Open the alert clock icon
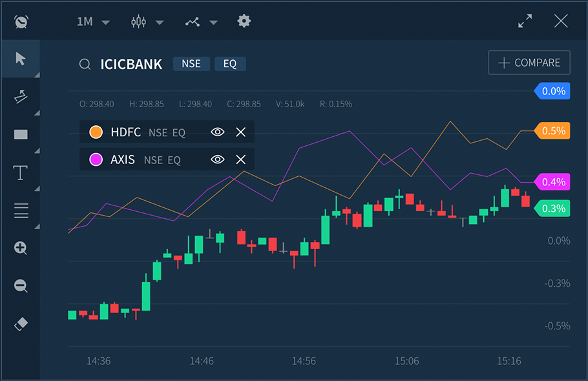This screenshot has height=381, width=588. tap(20, 21)
